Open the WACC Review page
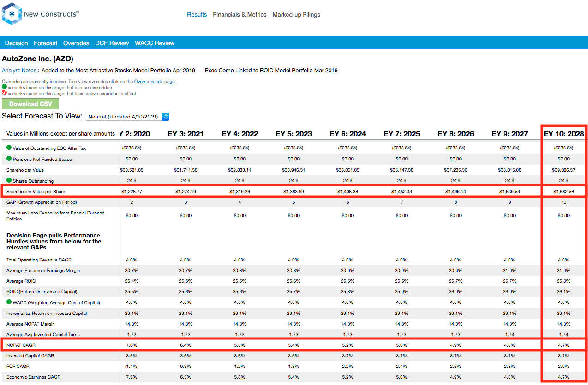This screenshot has height=385, width=588. [155, 43]
